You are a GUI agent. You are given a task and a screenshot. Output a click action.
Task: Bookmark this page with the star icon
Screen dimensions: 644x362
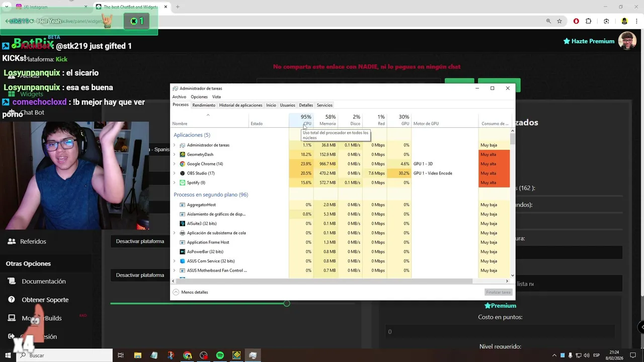click(559, 21)
